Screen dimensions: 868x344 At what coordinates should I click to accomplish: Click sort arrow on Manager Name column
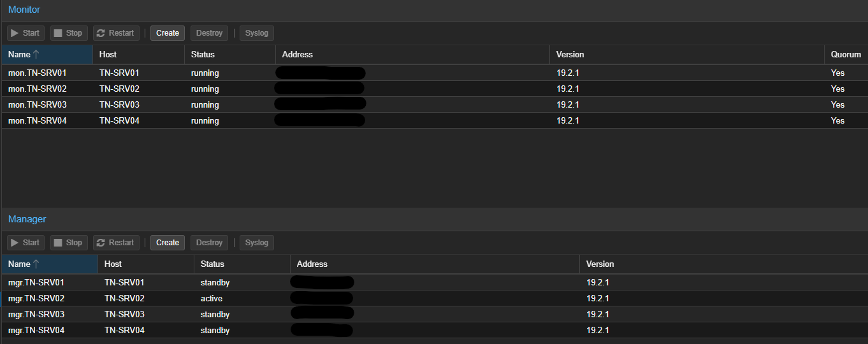pos(36,264)
